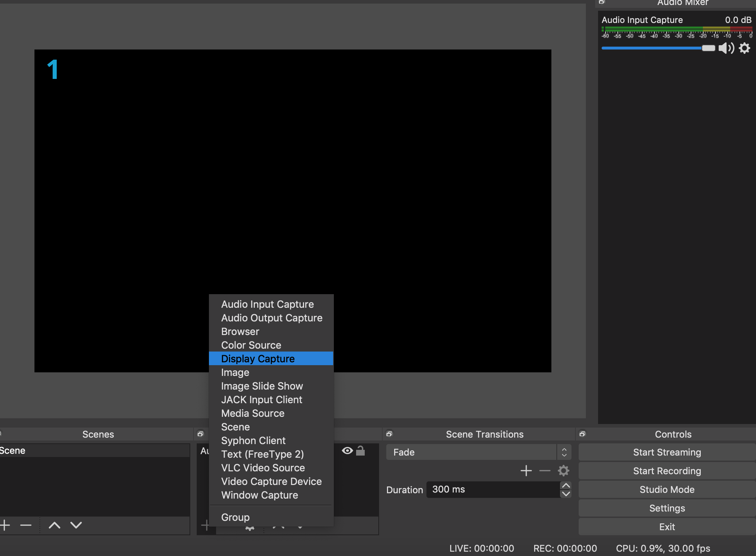Screen dimensions: 756x556
Task: Remove selected scene with minus icon
Action: (x=26, y=525)
